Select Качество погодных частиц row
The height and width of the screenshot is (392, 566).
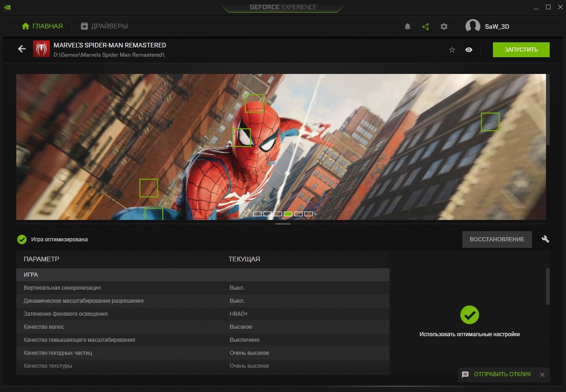(x=203, y=353)
